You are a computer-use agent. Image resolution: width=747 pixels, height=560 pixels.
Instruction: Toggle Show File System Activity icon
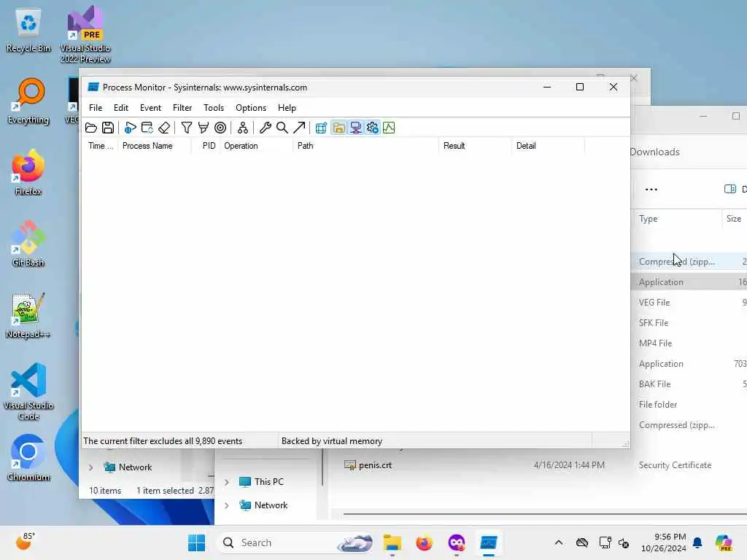(x=338, y=128)
